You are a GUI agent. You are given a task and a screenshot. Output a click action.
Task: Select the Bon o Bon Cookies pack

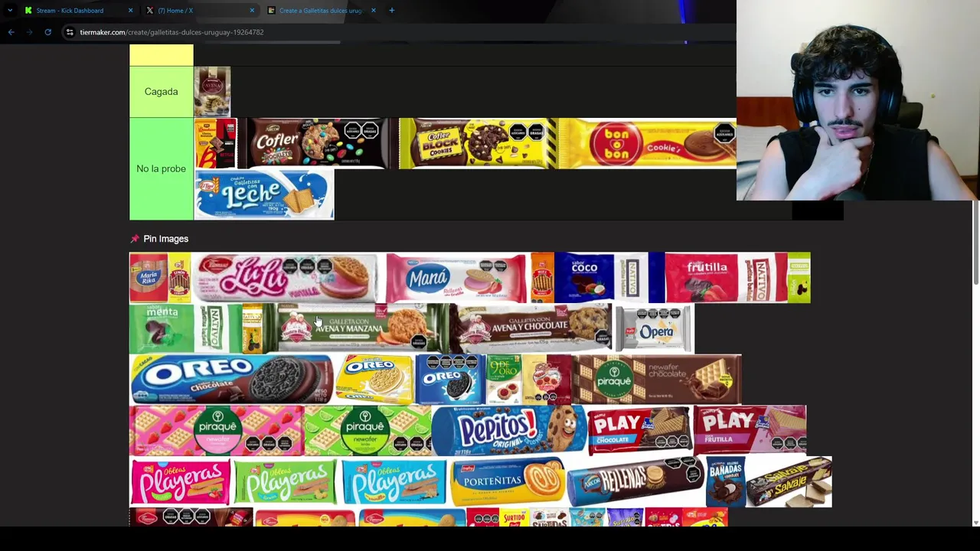pos(647,143)
